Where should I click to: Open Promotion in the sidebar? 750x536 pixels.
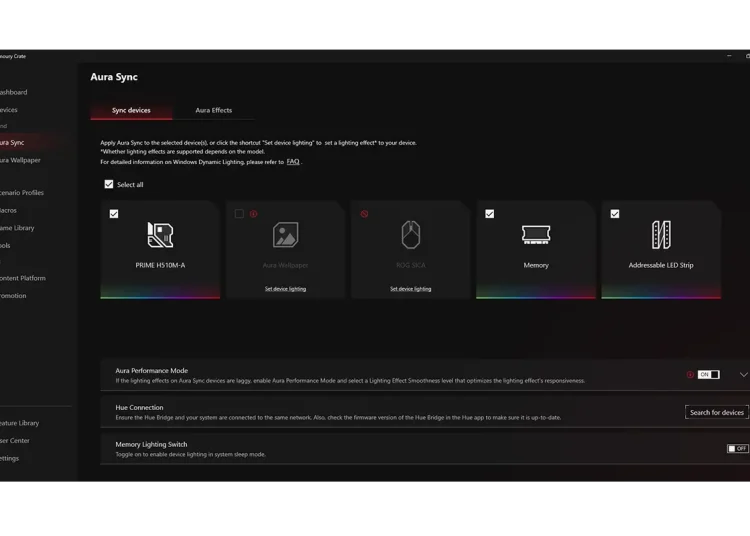(13, 296)
